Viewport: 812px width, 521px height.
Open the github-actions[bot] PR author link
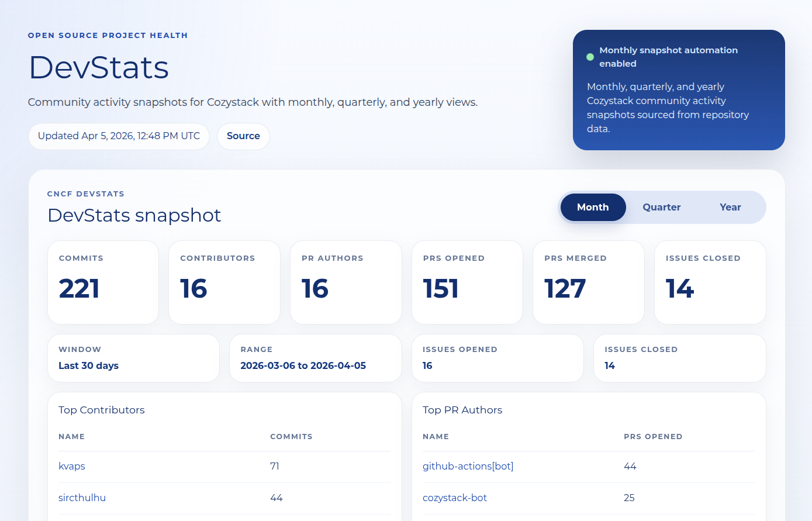(x=468, y=466)
